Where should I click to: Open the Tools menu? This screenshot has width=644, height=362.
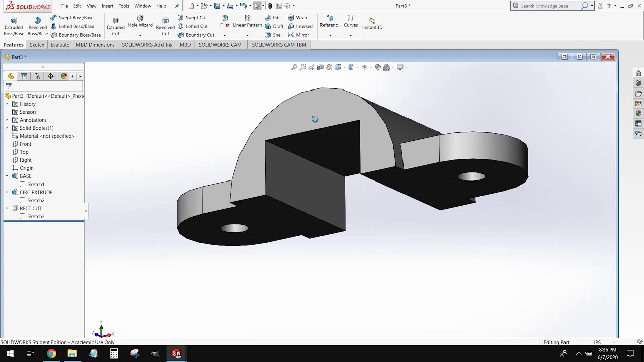124,6
